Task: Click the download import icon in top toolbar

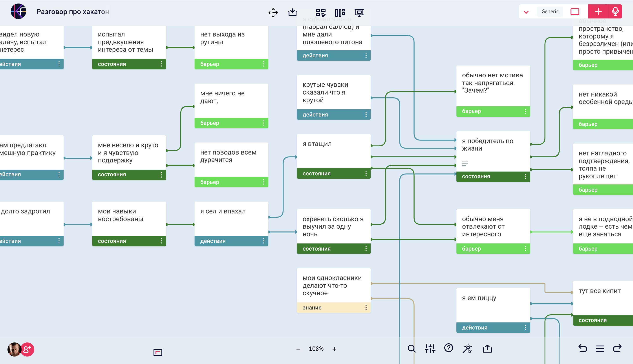Action: (x=292, y=12)
